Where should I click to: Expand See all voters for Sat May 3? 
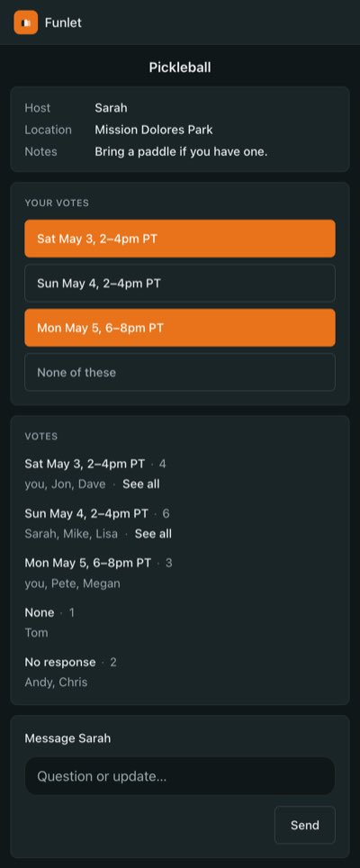point(141,484)
